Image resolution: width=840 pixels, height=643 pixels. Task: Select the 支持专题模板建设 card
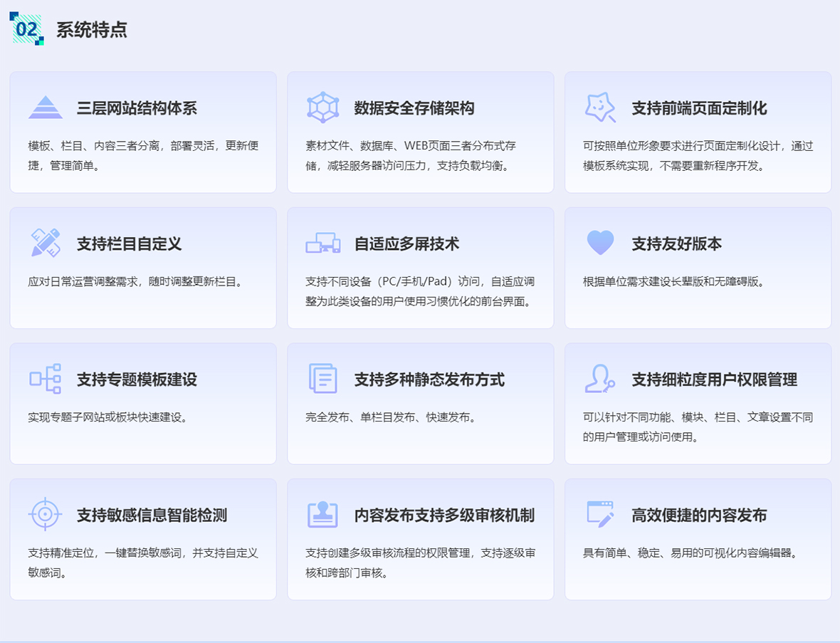tap(143, 403)
